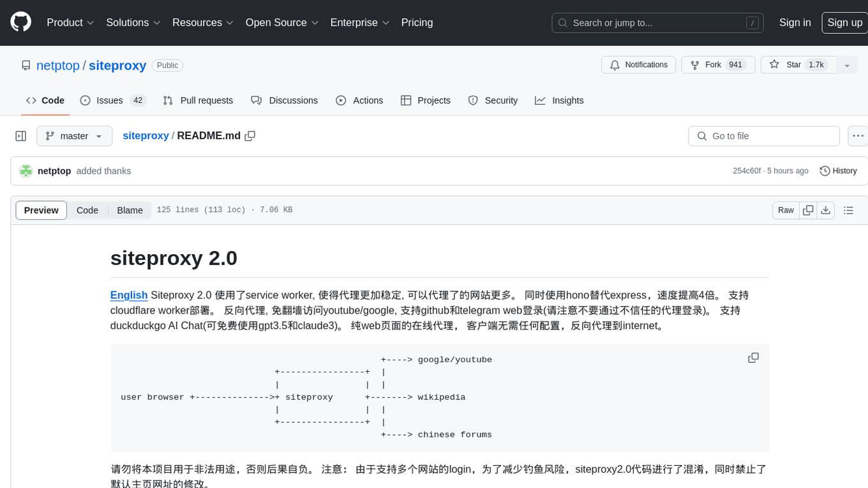Expand the Resources menu
Screen dimensions: 868x488
203,22
